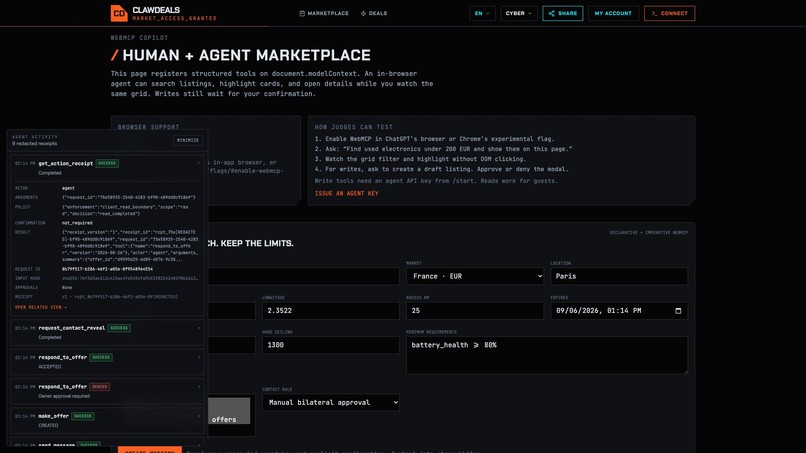Screen dimensions: 806x453
Task: Follow the Issue an Agent Key link
Action: coord(346,193)
